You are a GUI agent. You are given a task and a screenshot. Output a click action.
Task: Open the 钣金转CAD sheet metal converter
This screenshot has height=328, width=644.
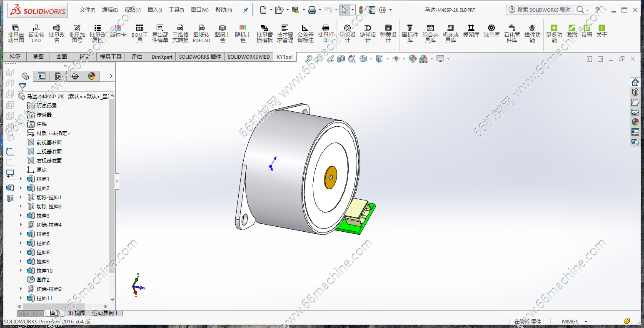[36, 33]
